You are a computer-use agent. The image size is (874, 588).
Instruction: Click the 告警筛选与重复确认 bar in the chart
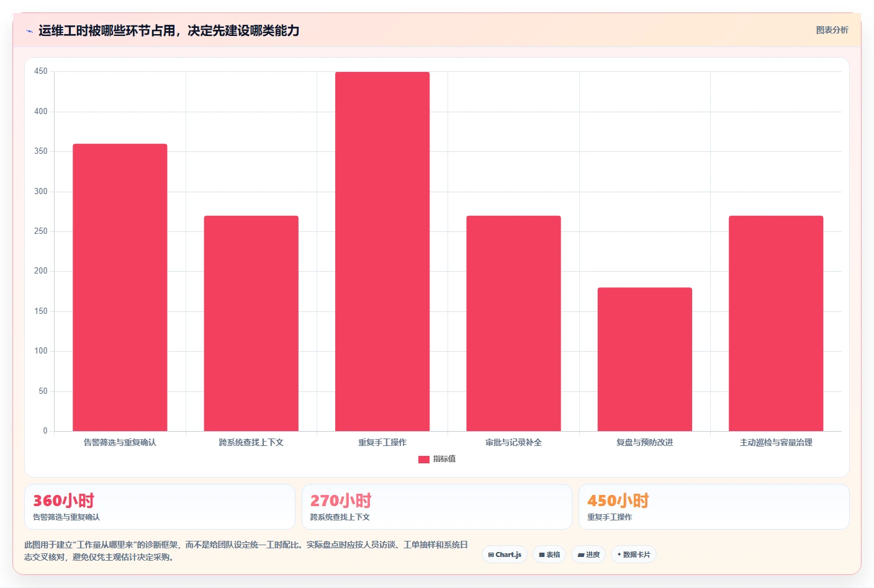pos(120,287)
